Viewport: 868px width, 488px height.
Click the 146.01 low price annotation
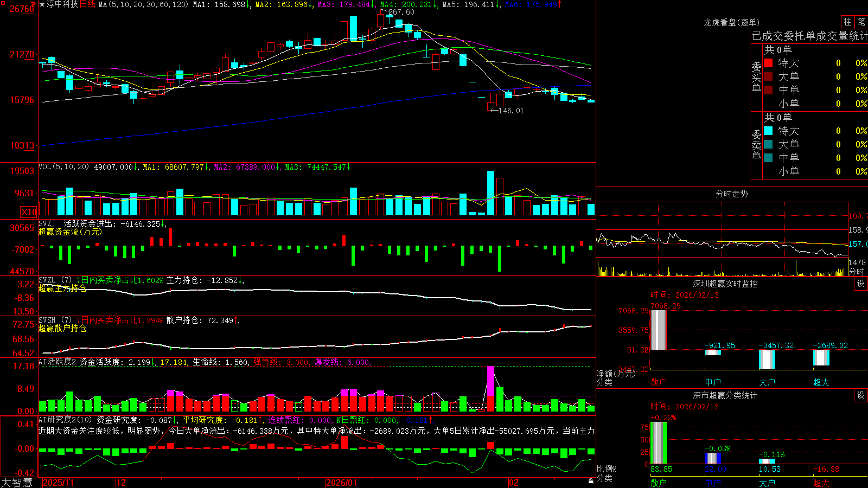(511, 111)
